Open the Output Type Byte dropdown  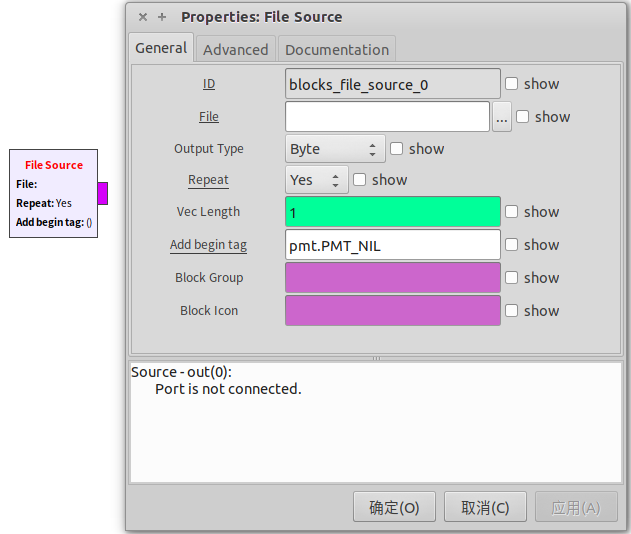pyautogui.click(x=335, y=149)
